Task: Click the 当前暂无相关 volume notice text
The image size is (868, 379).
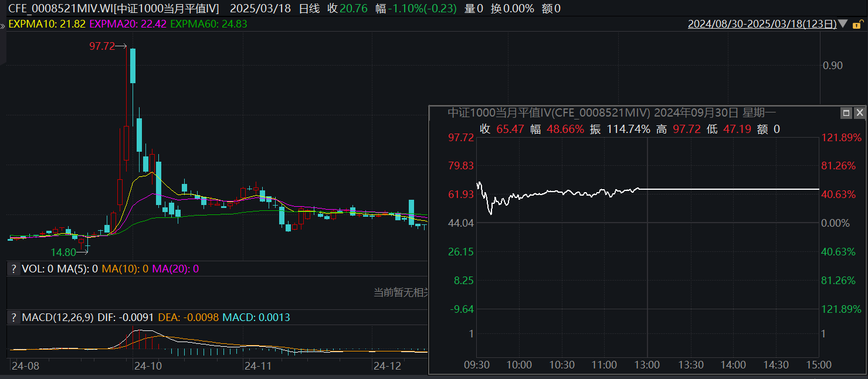Action: [401, 292]
